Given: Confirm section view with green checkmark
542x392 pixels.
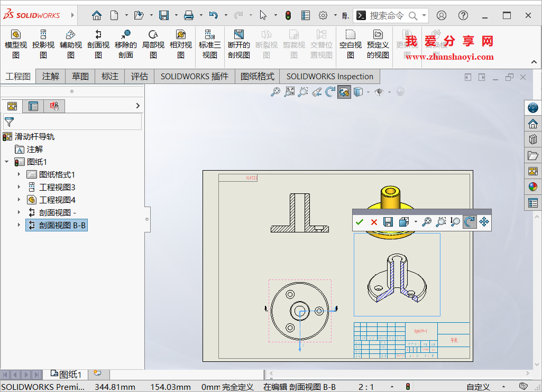Looking at the screenshot, I should [360, 222].
